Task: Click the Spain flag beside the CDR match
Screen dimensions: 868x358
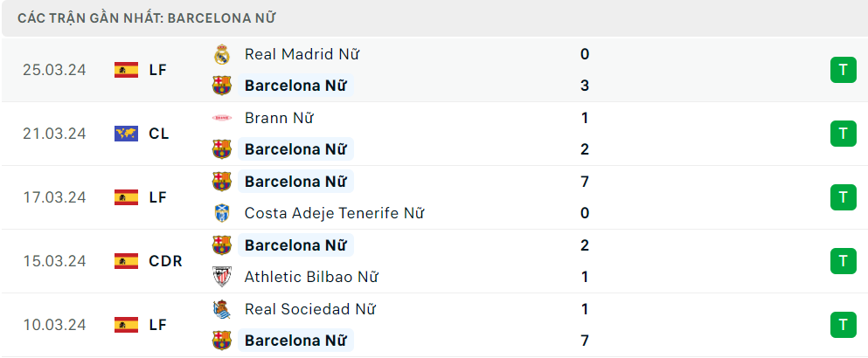Action: tap(126, 261)
